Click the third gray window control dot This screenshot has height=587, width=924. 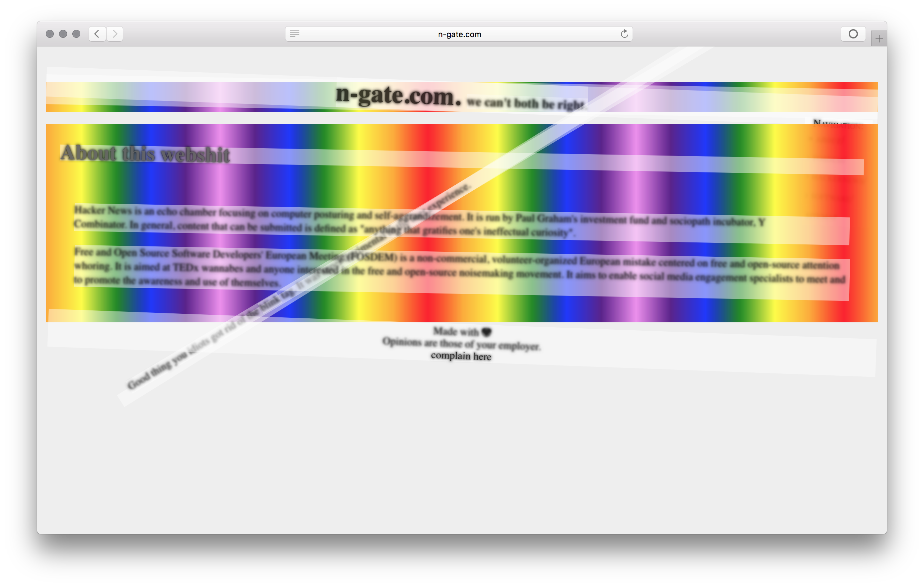tap(76, 34)
